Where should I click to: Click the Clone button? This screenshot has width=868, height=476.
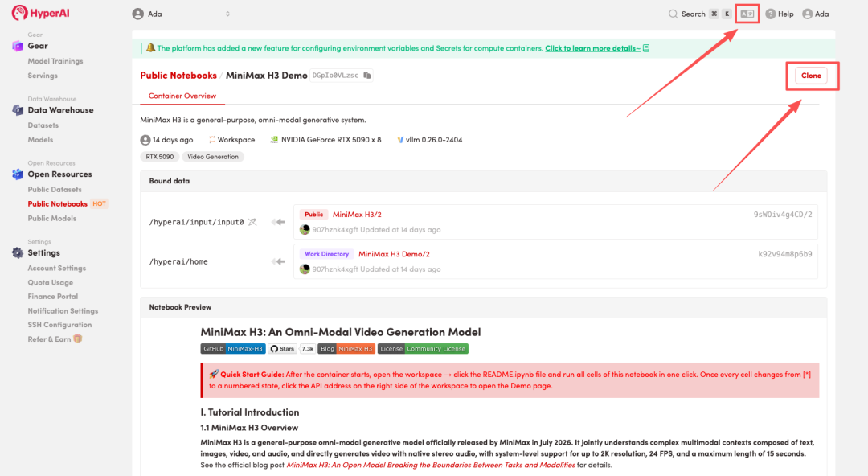tap(811, 76)
